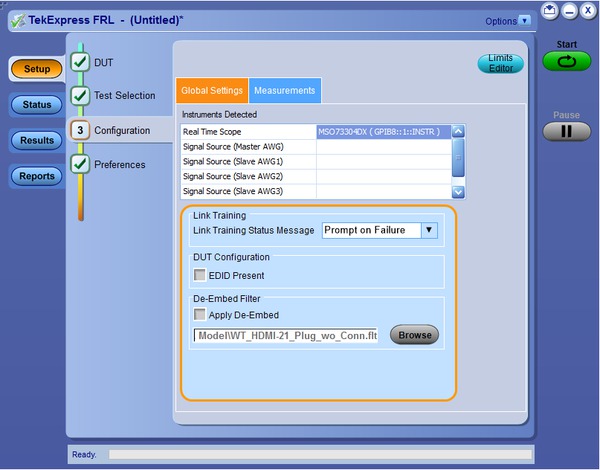Click the de-embed filter file path field
The height and width of the screenshot is (470, 600).
click(285, 335)
